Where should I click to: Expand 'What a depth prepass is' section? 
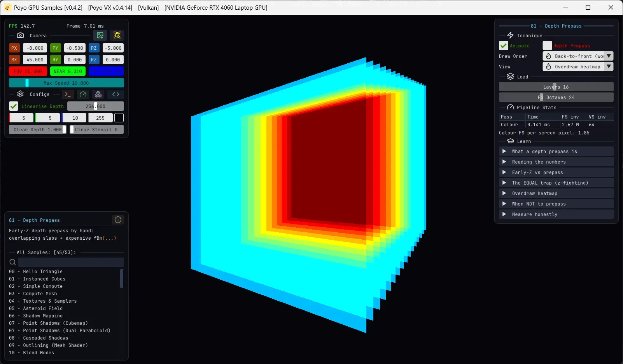point(556,151)
